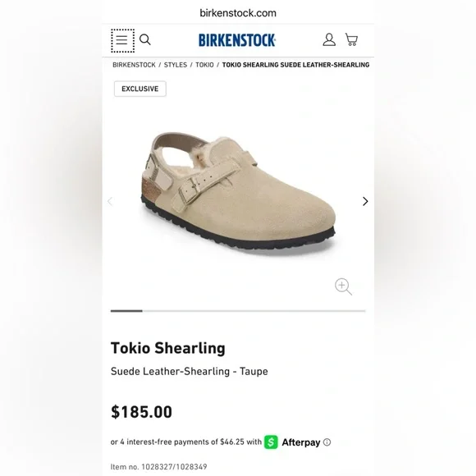
Task: Go to BIRKENSTOCK breadcrumb link
Action: pyautogui.click(x=134, y=65)
